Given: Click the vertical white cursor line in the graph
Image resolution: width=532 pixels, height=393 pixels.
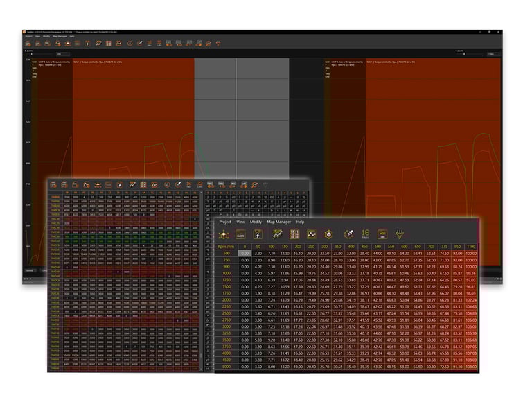Looking at the screenshot, I should [236, 119].
